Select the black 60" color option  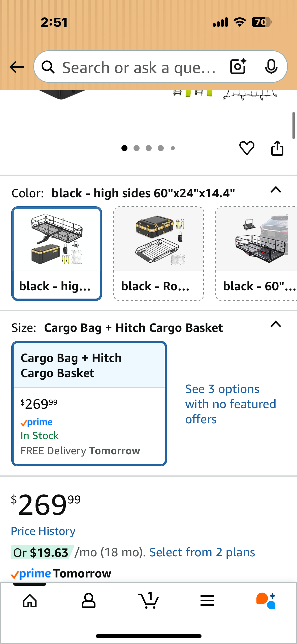pyautogui.click(x=256, y=253)
